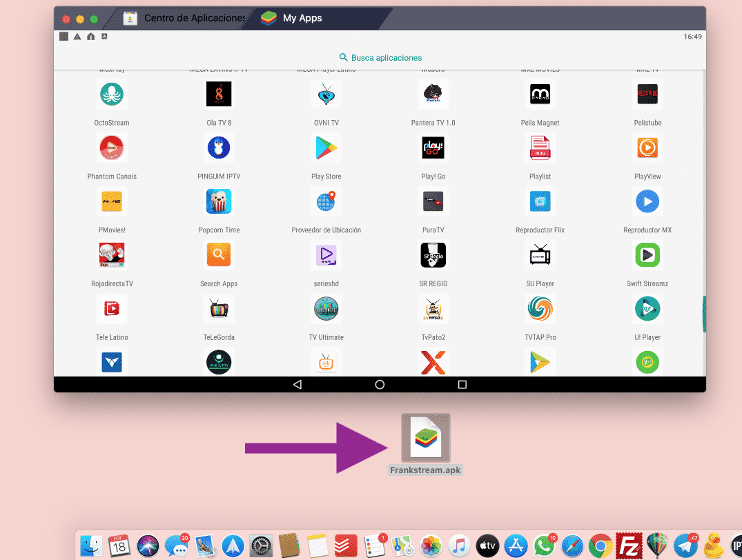Open Reproductor MX app
Image resolution: width=742 pixels, height=560 pixels.
pyautogui.click(x=647, y=201)
